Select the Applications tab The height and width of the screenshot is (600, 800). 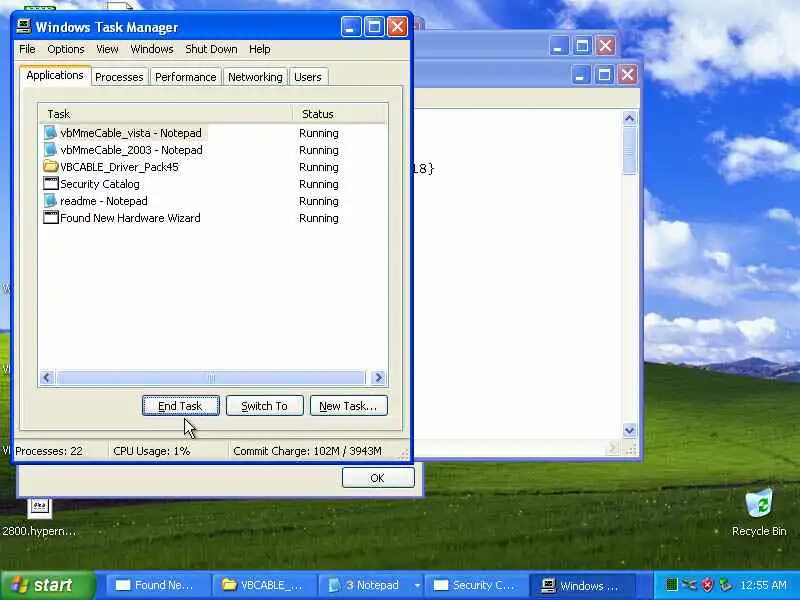pos(55,75)
